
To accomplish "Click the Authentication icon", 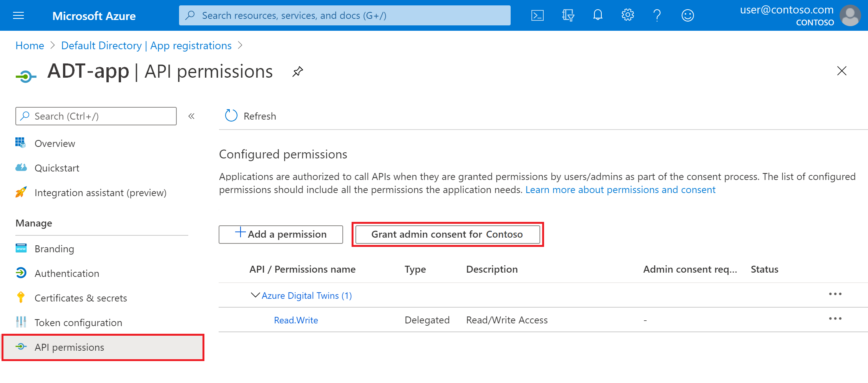I will coord(21,273).
